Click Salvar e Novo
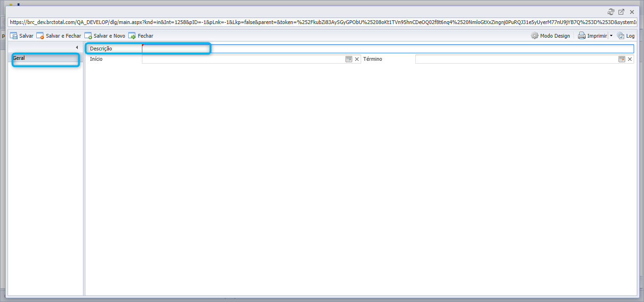 pyautogui.click(x=105, y=36)
